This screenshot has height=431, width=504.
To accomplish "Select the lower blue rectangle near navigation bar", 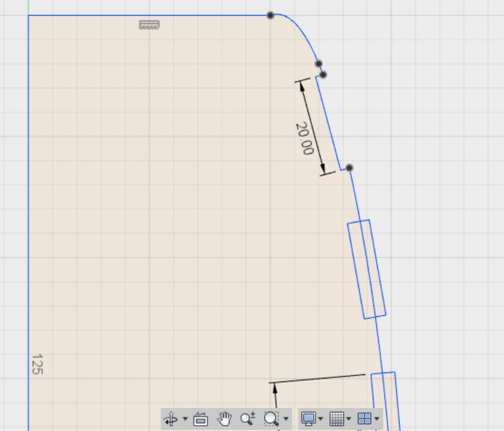I will 386,401.
